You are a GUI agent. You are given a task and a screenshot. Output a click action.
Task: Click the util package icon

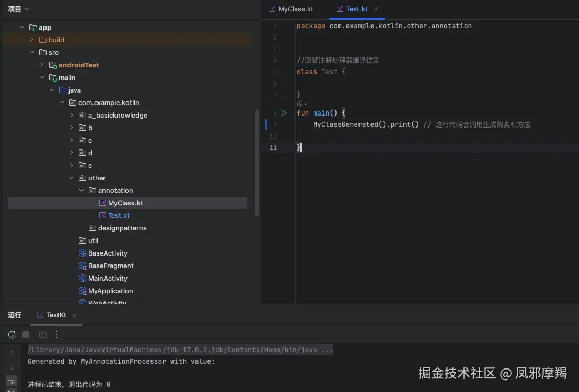(x=83, y=241)
